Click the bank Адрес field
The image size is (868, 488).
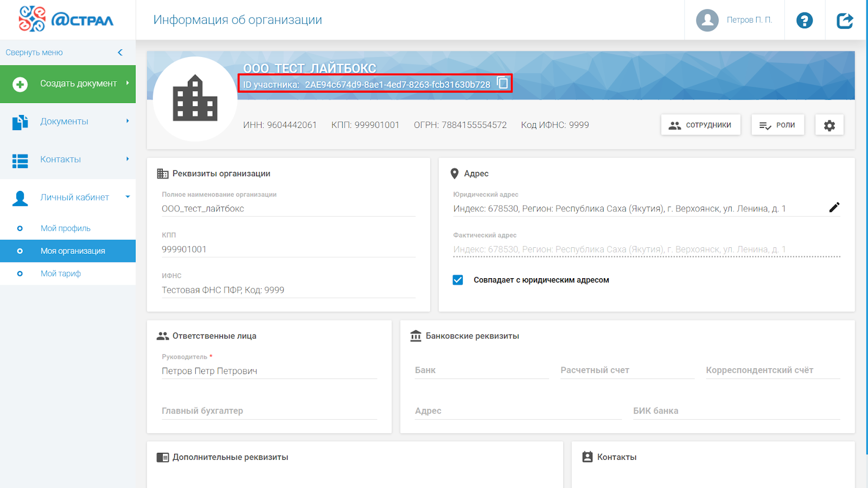coord(518,411)
